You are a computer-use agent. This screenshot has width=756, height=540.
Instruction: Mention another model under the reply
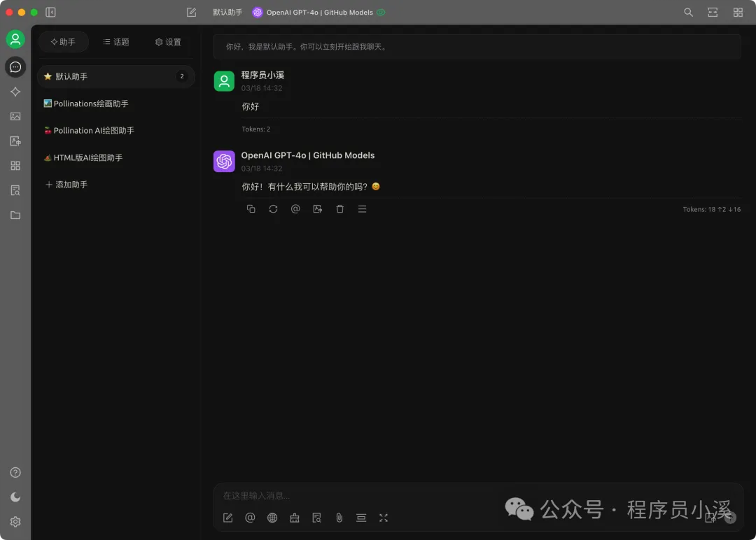pyautogui.click(x=295, y=208)
